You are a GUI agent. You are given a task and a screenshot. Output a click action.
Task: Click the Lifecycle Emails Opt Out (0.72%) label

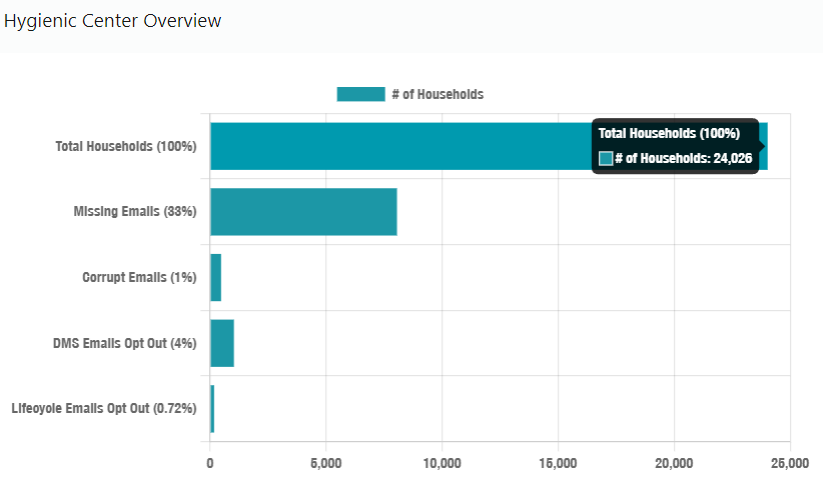[x=104, y=408]
